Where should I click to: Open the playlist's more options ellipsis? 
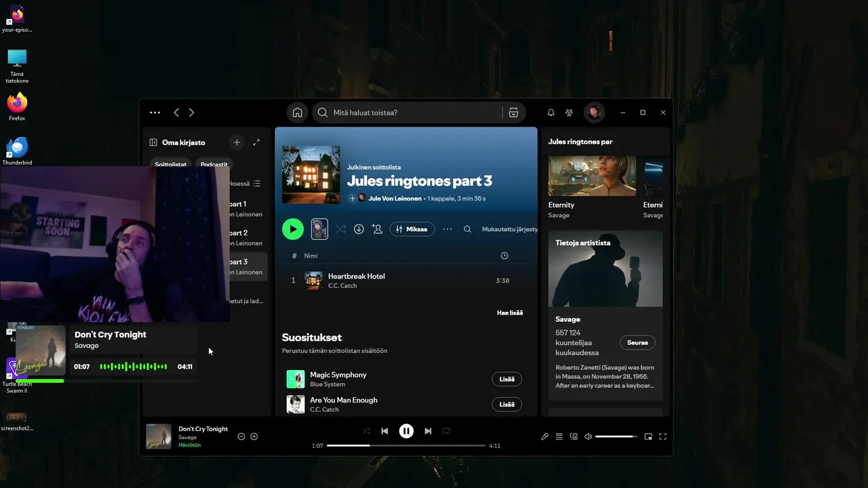[x=448, y=229]
